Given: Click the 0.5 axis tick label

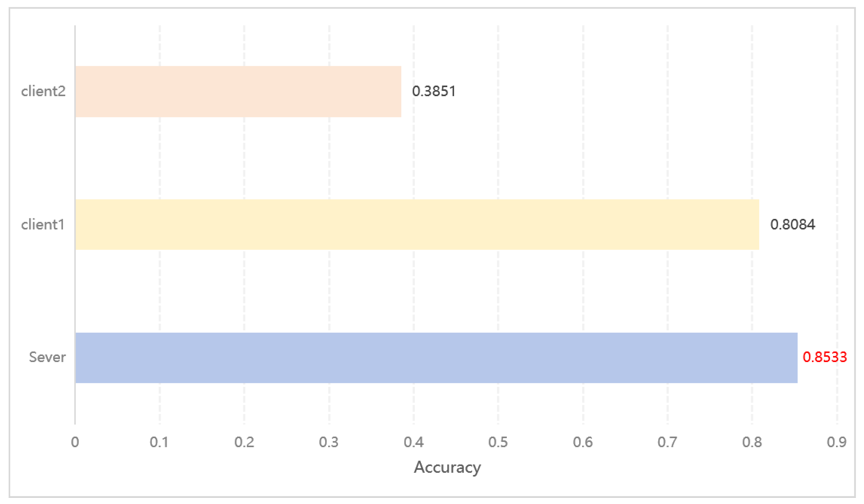Looking at the screenshot, I should (498, 442).
